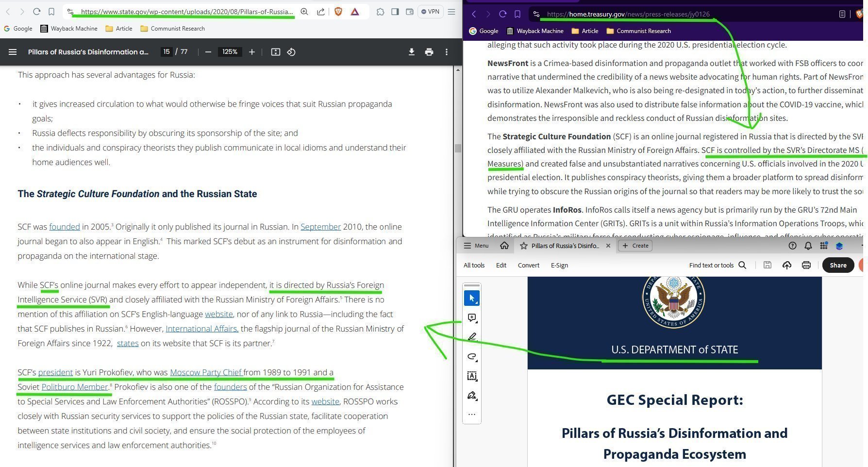Switch to the Pillars of Russia's Disinfo tab
The image size is (868, 467).
(x=565, y=246)
